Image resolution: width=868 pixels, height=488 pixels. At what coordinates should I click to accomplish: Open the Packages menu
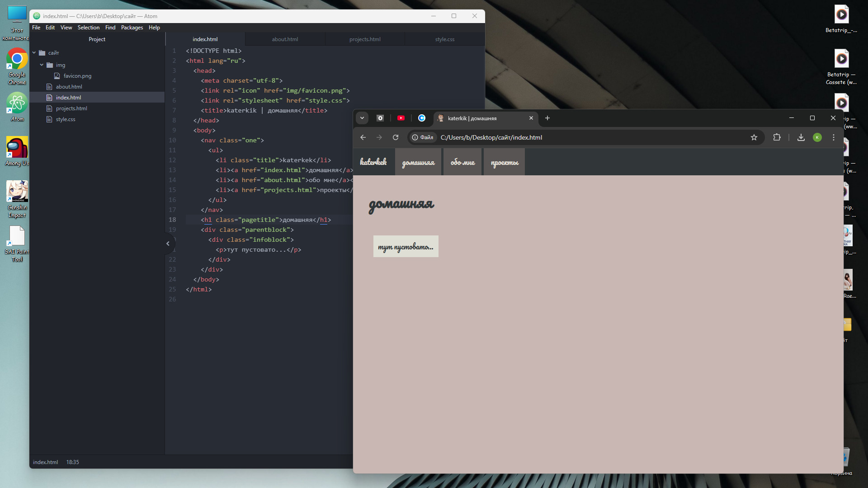132,28
